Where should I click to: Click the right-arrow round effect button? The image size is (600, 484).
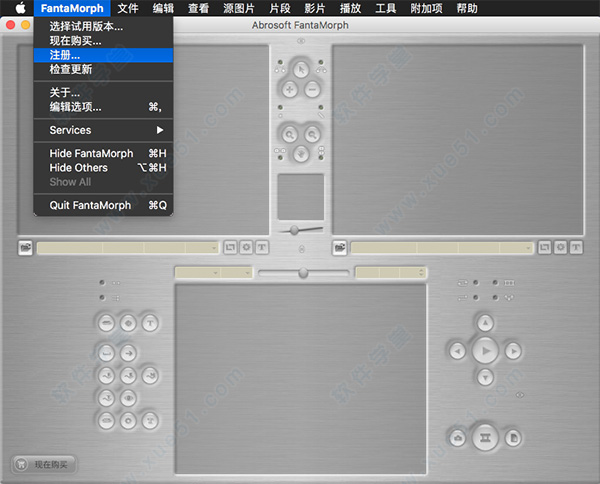(128, 353)
